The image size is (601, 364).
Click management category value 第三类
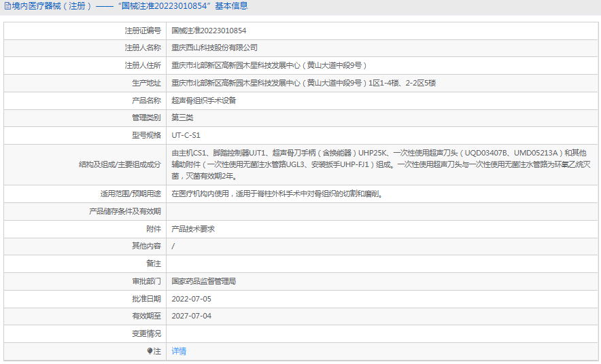point(182,117)
